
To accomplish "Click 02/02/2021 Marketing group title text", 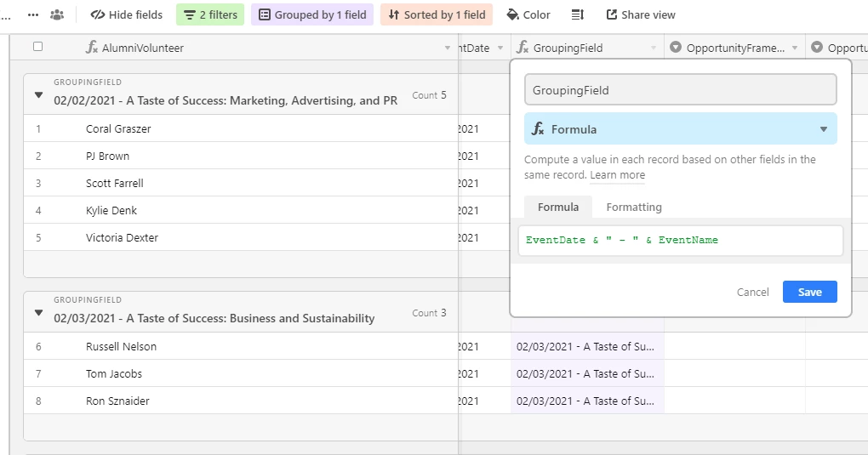I will pos(226,100).
